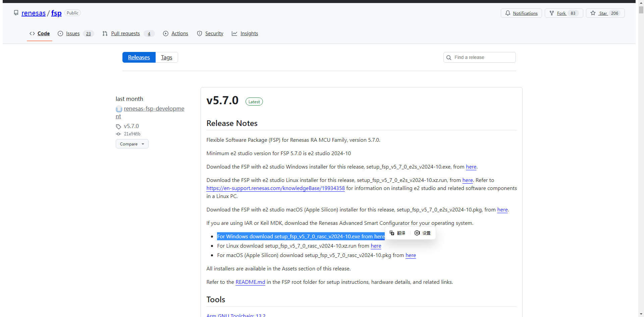Open the en-support.renesas.com knowledgeBase link

pos(275,188)
